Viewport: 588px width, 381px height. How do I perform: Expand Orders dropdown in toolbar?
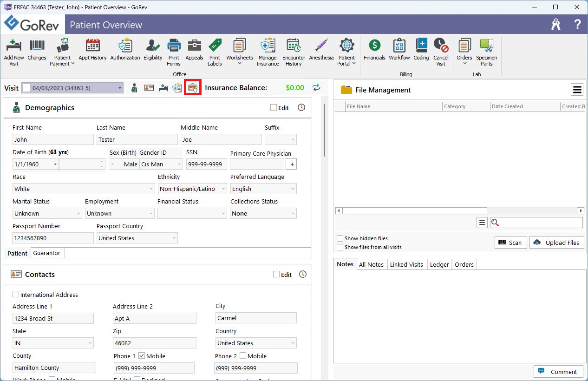point(464,64)
